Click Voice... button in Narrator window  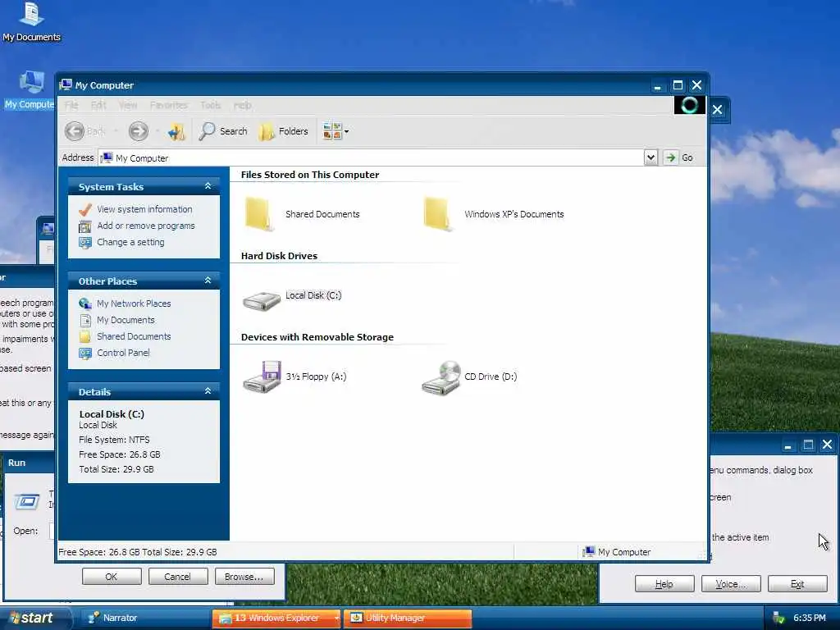point(731,584)
